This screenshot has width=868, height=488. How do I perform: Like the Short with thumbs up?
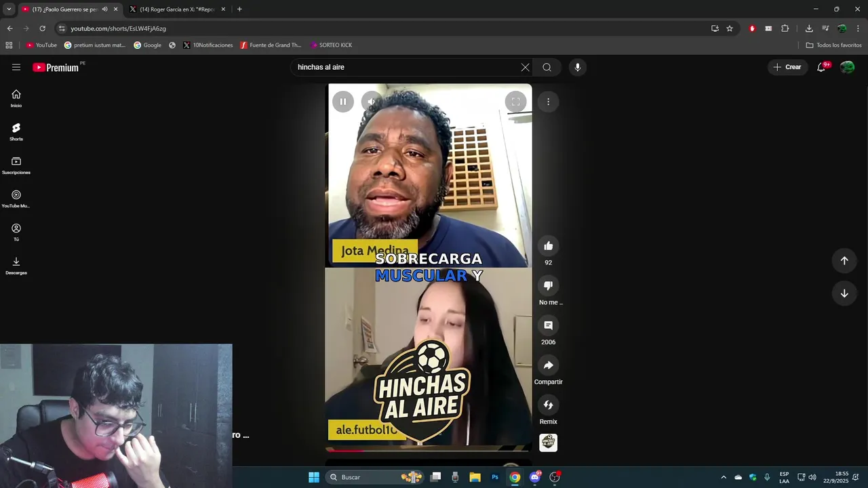coord(548,246)
